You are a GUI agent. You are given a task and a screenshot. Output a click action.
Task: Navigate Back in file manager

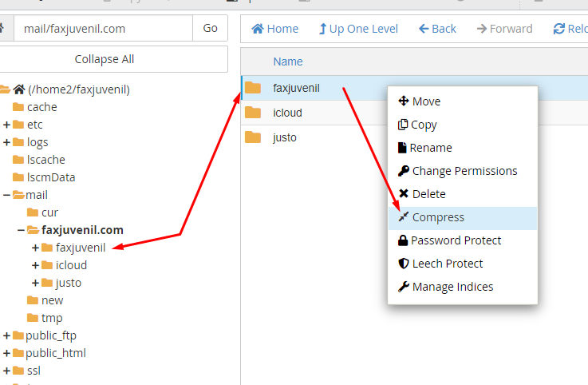(437, 29)
